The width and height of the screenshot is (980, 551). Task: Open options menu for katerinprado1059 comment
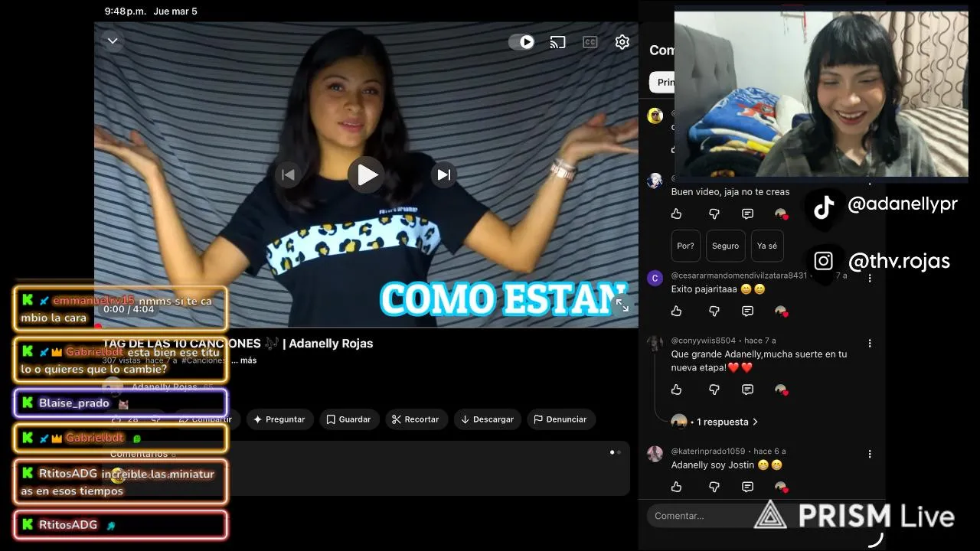[x=870, y=454]
